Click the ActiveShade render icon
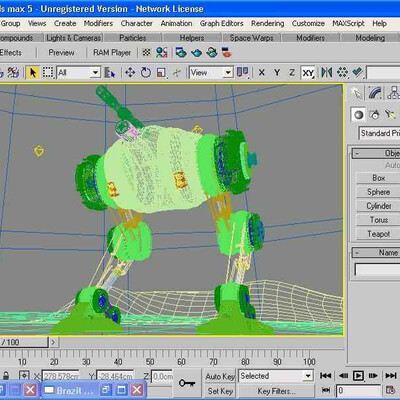400x400 pixels. click(227, 53)
